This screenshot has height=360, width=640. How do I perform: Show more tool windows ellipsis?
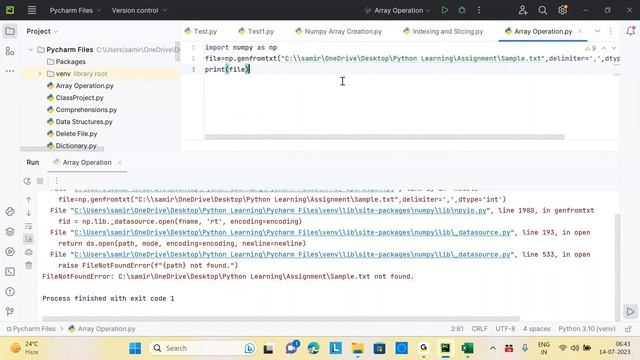(10, 71)
